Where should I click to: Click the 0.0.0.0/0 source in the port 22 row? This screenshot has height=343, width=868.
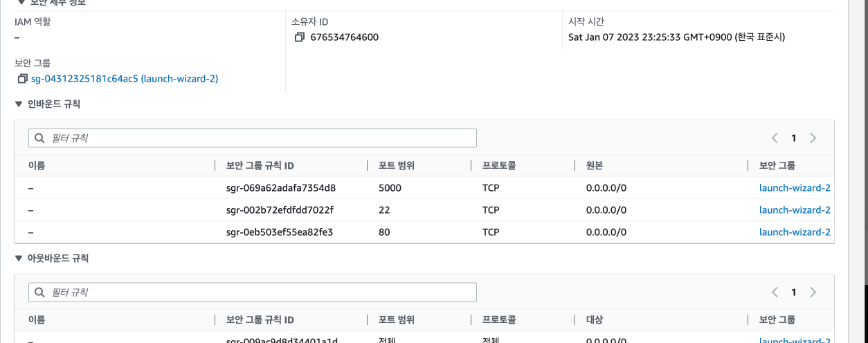(x=606, y=210)
